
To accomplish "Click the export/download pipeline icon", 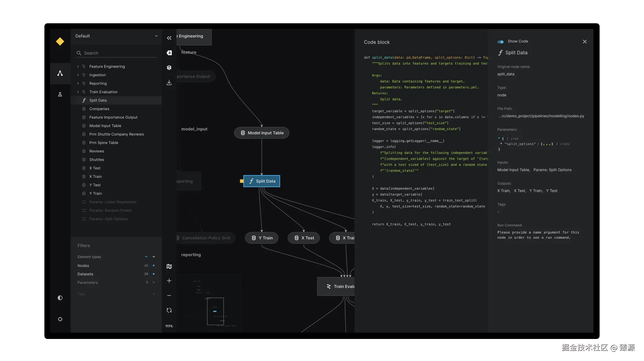I will click(x=169, y=83).
